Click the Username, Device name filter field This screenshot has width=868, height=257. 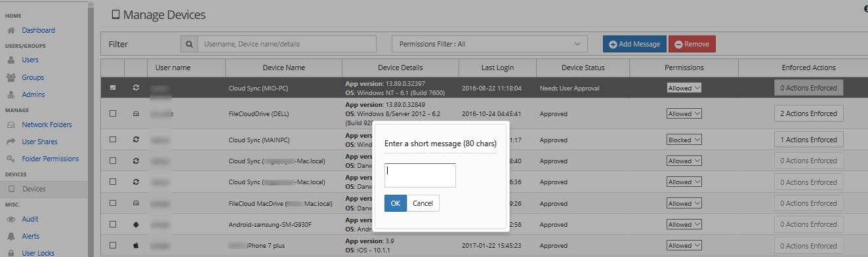tap(287, 44)
